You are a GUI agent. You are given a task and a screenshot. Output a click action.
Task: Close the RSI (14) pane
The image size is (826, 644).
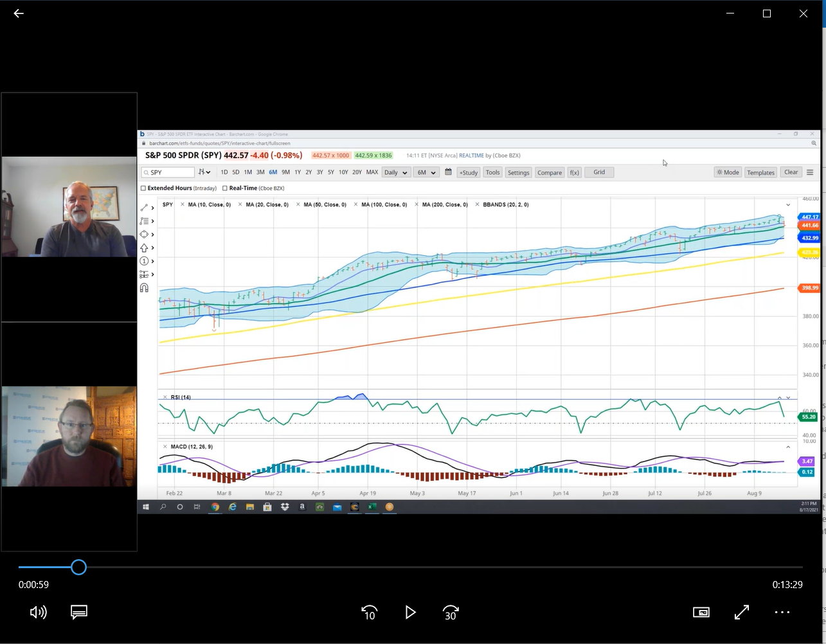click(165, 397)
